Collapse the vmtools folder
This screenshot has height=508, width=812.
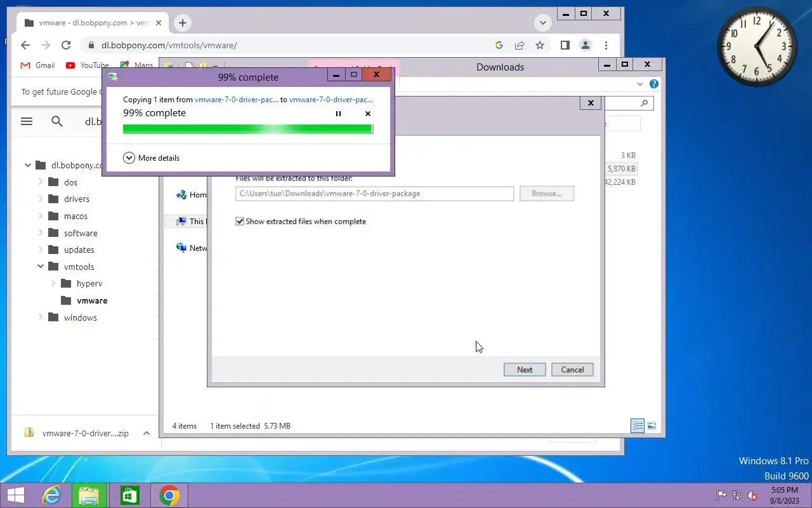[41, 267]
